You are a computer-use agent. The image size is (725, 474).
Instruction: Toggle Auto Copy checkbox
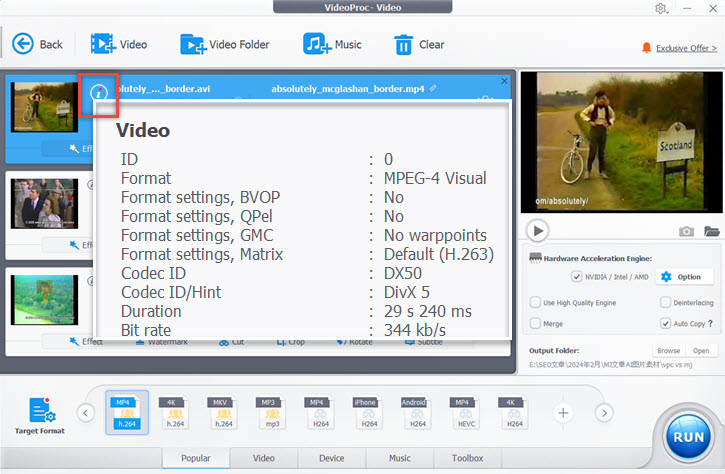(x=665, y=323)
